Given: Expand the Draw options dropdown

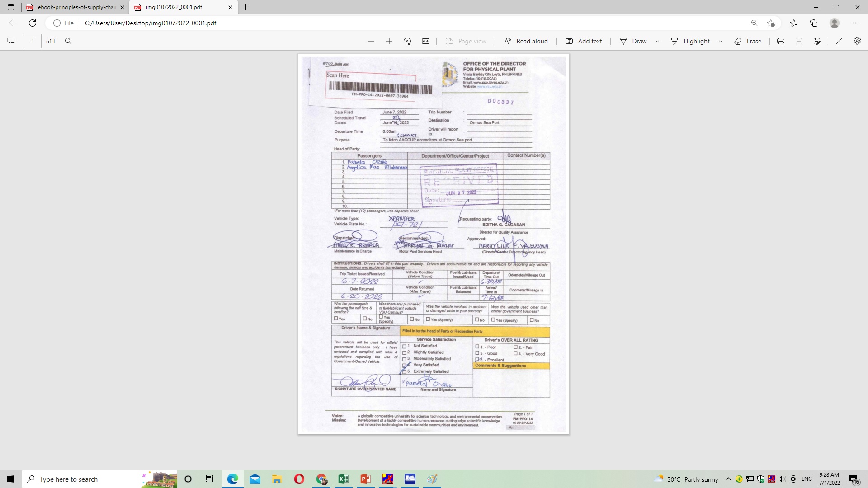Looking at the screenshot, I should [x=657, y=41].
